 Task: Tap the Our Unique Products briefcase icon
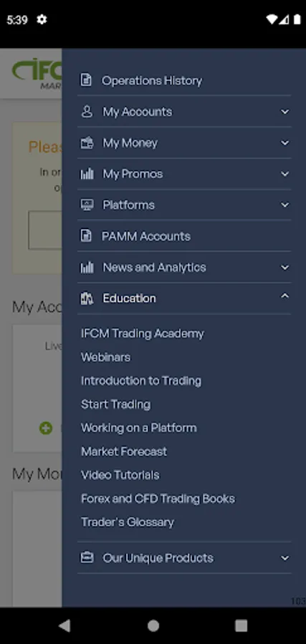(87, 557)
